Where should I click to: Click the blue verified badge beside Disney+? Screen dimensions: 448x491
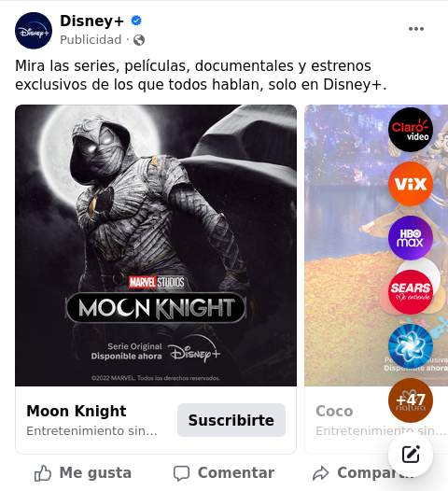(x=136, y=21)
